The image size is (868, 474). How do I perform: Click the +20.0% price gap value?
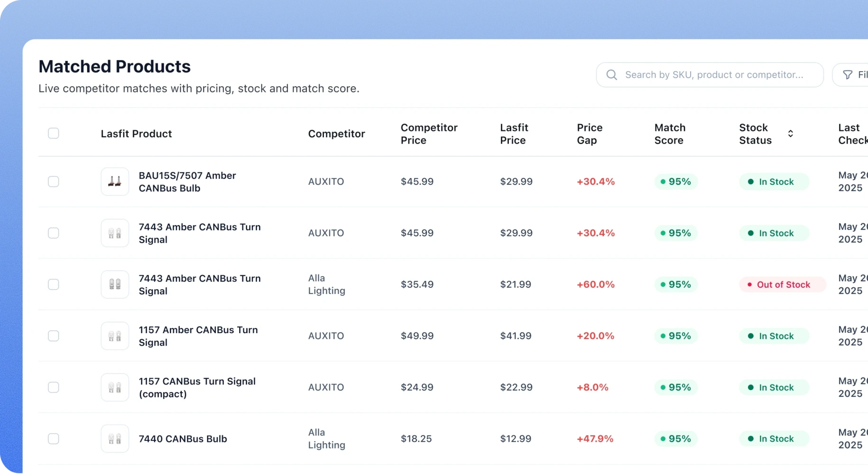595,336
